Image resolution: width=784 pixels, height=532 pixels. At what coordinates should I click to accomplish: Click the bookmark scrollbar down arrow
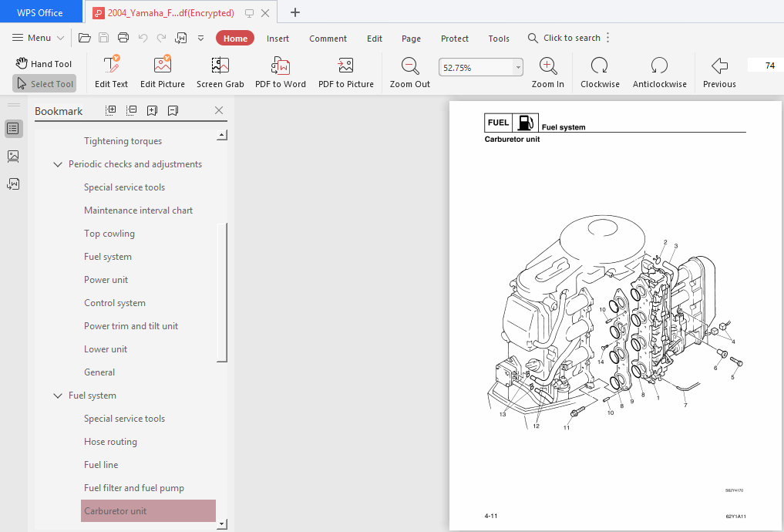222,524
